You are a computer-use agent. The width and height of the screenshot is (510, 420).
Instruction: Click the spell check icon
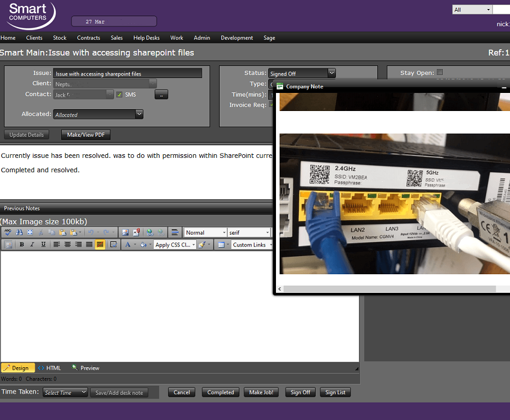8,232
